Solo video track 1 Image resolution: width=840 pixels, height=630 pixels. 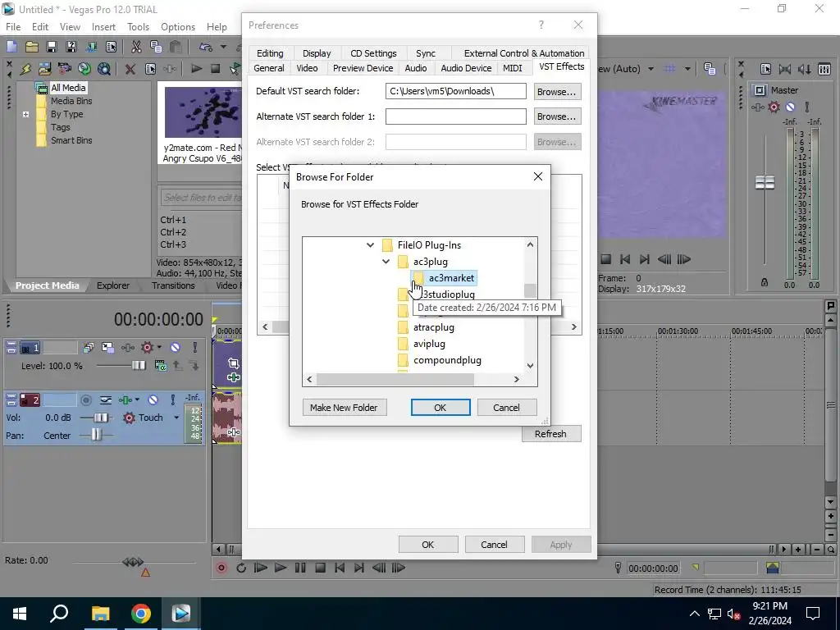coord(195,348)
